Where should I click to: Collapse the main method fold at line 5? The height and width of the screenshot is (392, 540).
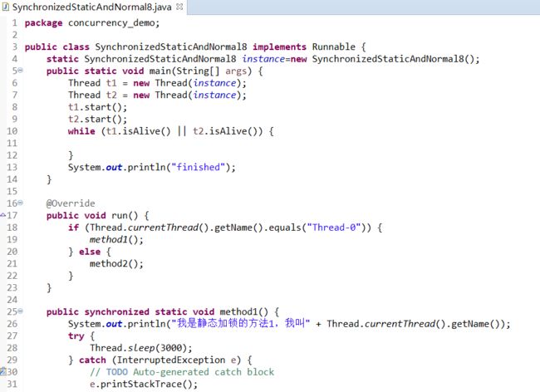20,71
